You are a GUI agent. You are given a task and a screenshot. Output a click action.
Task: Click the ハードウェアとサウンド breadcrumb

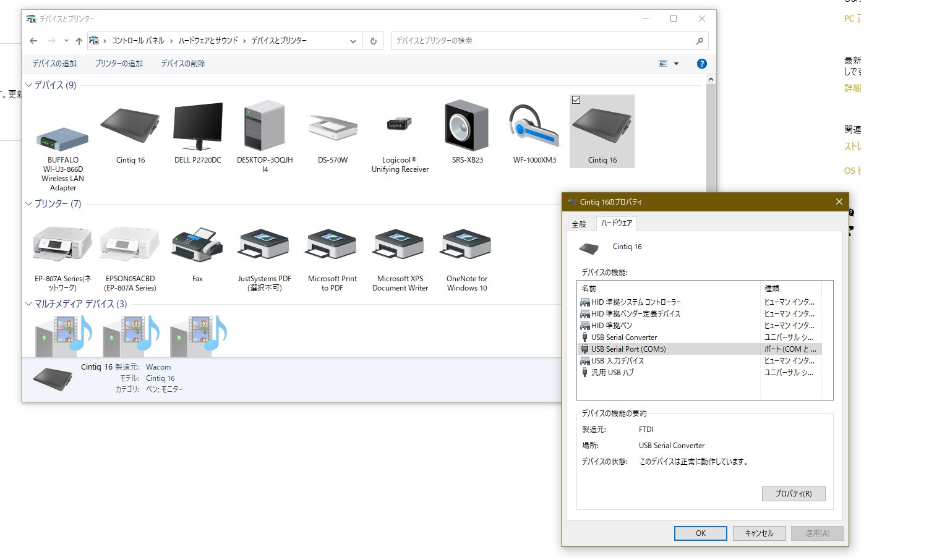[208, 41]
